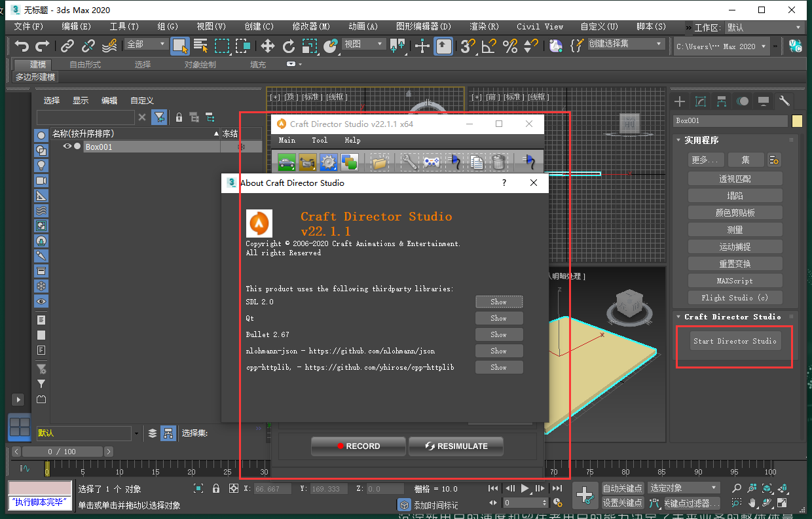Expand the 创建选择集 dropdown
This screenshot has height=519, width=812.
click(625, 44)
